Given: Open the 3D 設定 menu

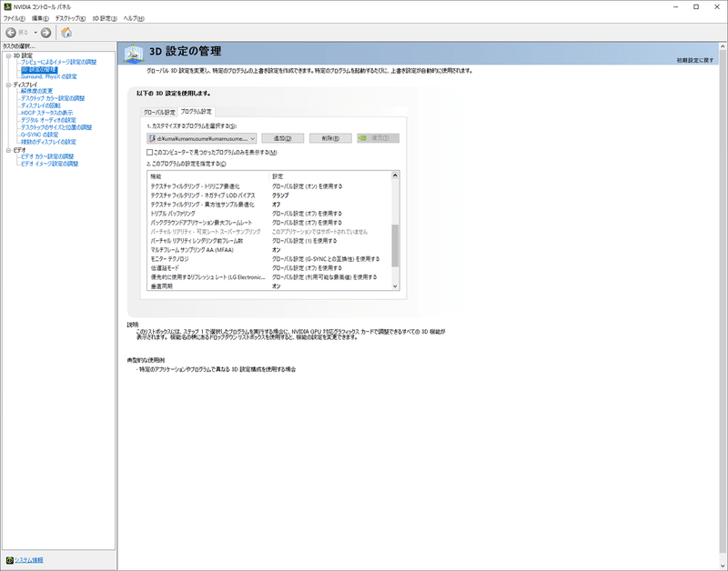Looking at the screenshot, I should pos(104,18).
